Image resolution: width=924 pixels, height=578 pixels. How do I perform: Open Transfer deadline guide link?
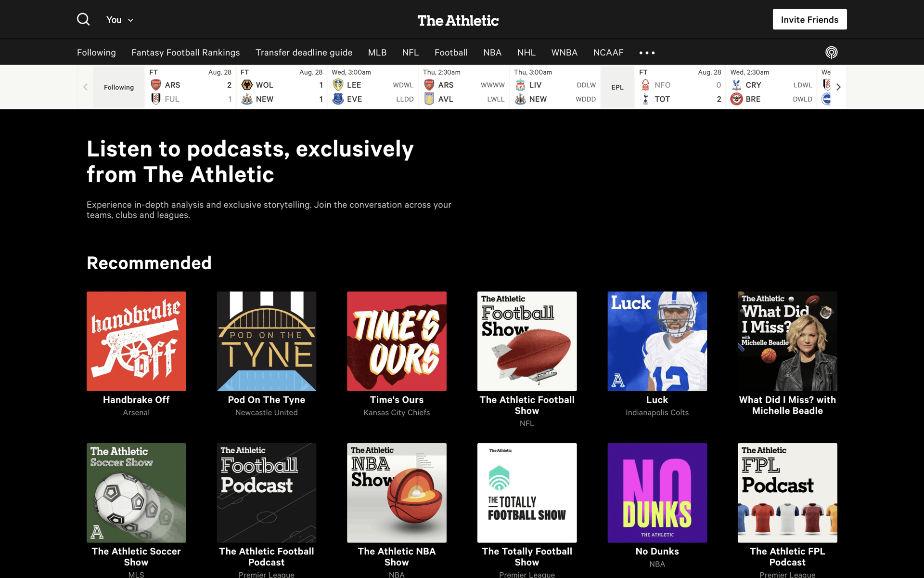click(x=304, y=52)
